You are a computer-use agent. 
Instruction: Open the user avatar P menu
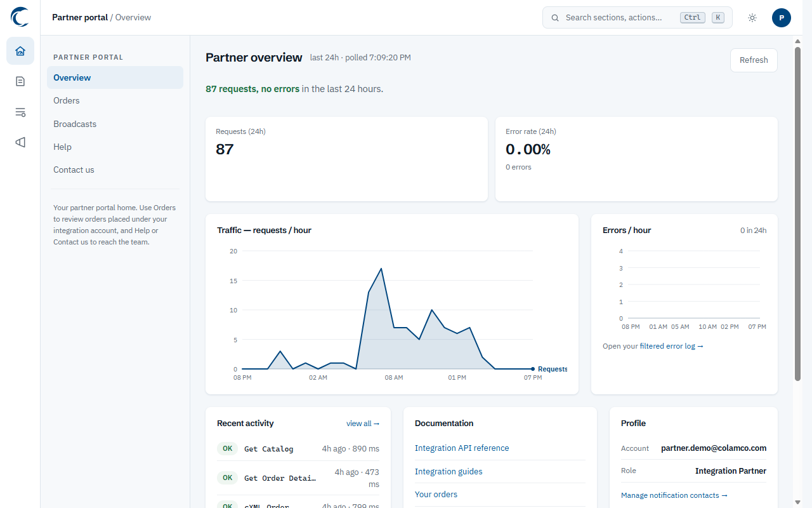pyautogui.click(x=782, y=18)
